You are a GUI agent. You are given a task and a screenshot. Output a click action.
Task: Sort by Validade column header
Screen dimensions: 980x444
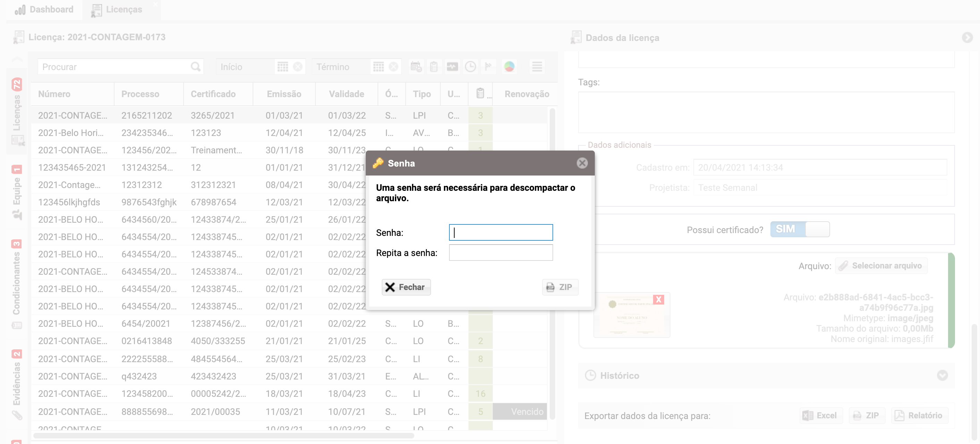pos(346,94)
